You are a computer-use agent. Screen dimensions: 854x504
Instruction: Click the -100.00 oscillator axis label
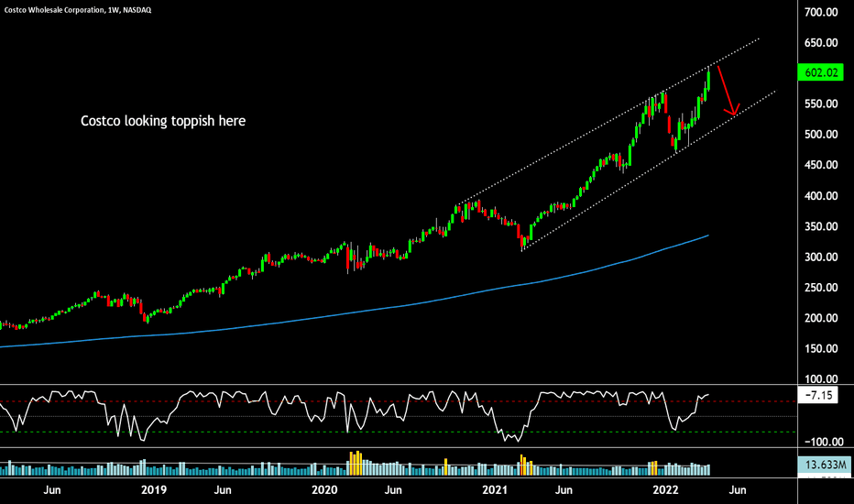tap(824, 442)
